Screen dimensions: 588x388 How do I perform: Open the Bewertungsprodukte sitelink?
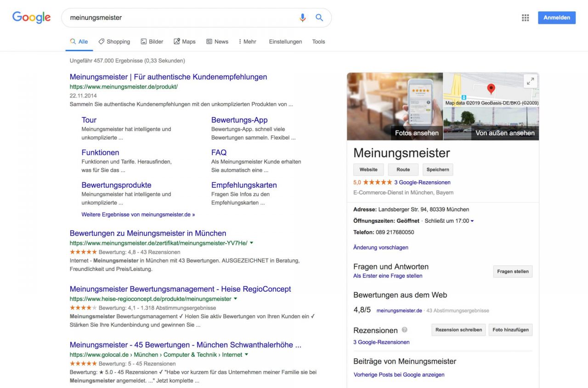click(116, 186)
